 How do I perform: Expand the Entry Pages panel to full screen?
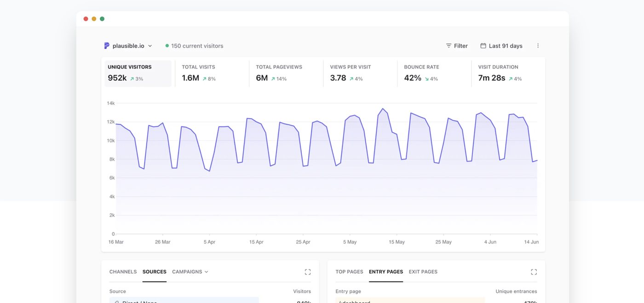tap(534, 272)
